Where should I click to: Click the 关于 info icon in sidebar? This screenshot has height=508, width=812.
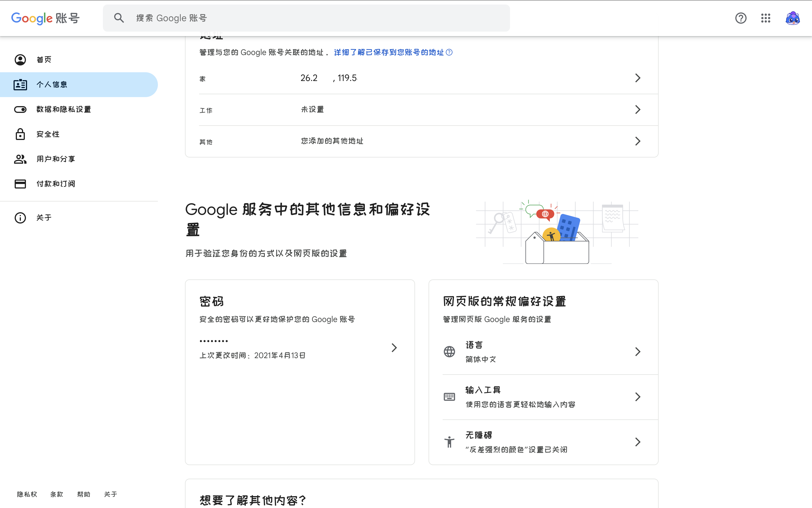coord(20,218)
